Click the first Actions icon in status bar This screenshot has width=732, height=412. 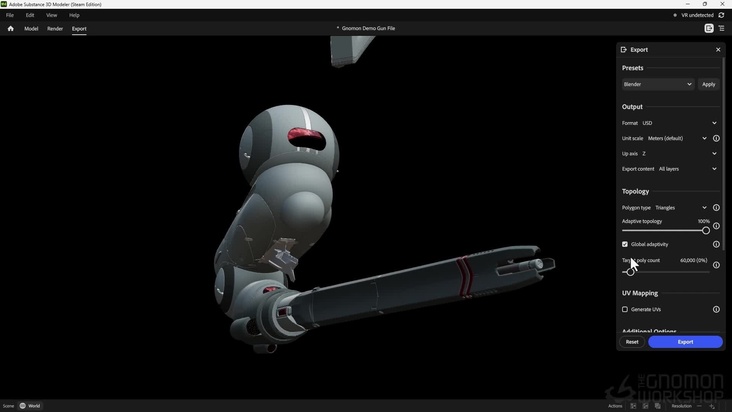633,406
